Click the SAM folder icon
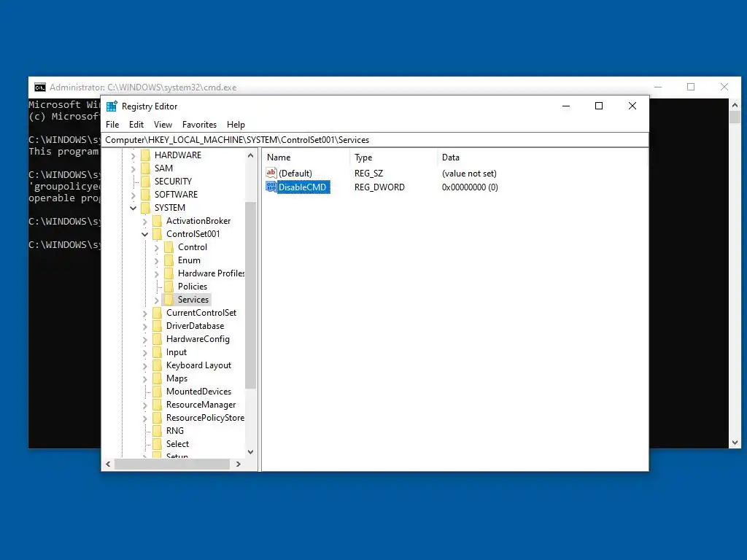Image resolution: width=747 pixels, height=560 pixels. coord(146,168)
